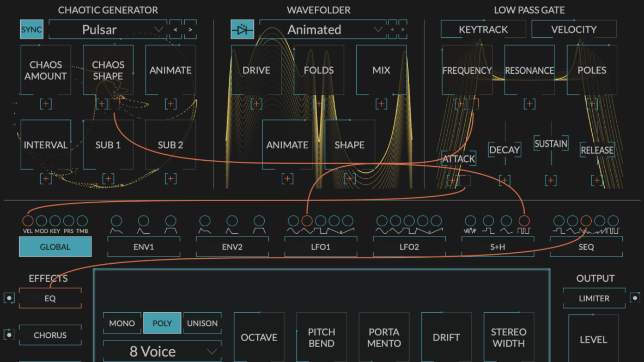This screenshot has width=644, height=362.
Task: Open the S+H tab
Action: [x=498, y=247]
